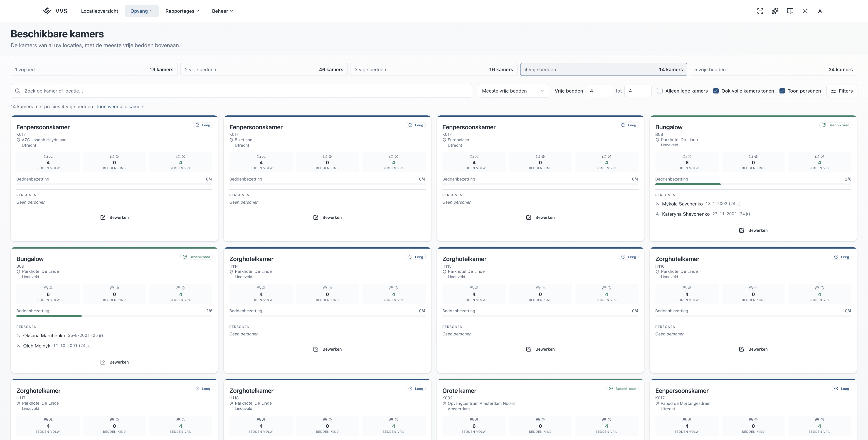The width and height of the screenshot is (868, 440).
Task: Click person icon beside Mykola Savchenko
Action: [x=657, y=204]
